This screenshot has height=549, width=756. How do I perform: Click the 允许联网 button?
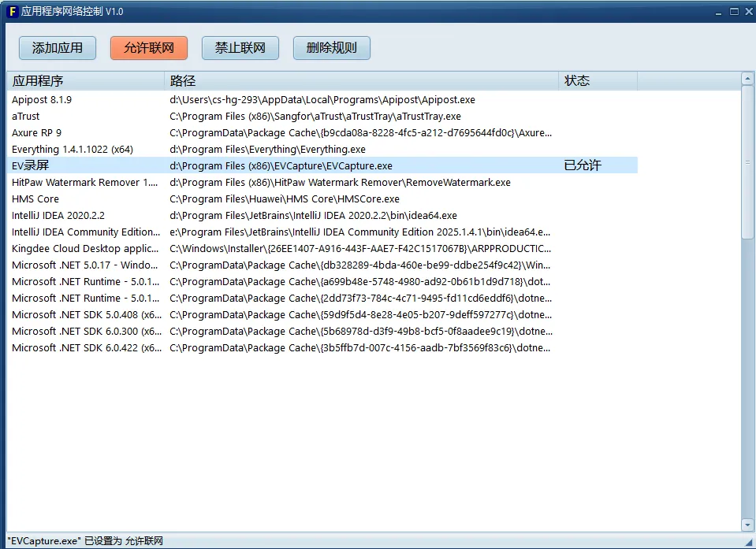coord(149,48)
